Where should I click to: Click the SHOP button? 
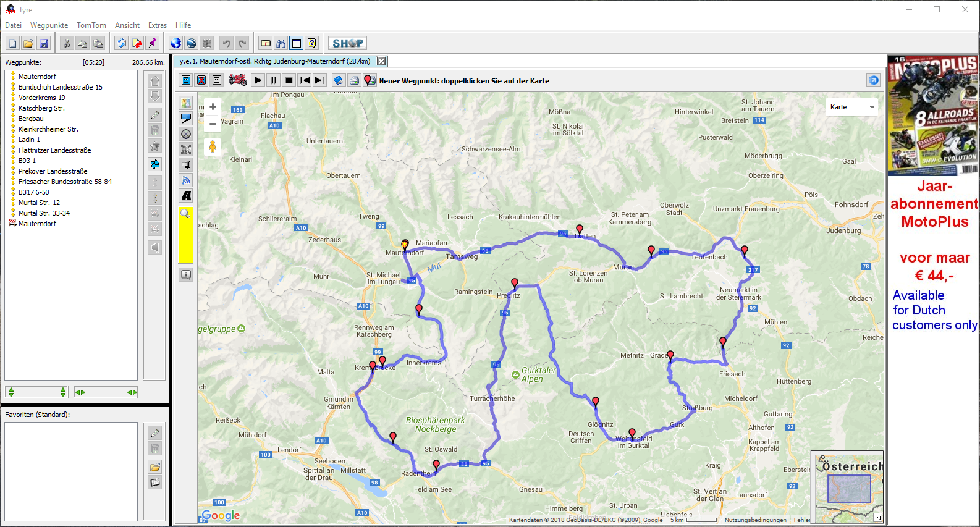[x=347, y=43]
